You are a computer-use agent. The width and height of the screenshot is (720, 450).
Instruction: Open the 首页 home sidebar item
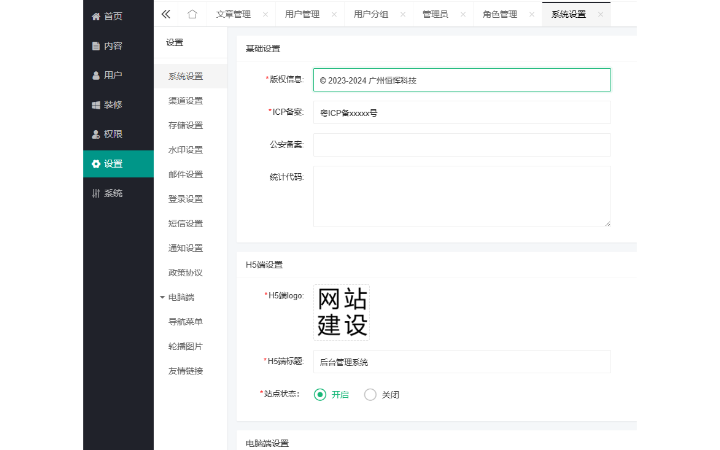pyautogui.click(x=108, y=16)
